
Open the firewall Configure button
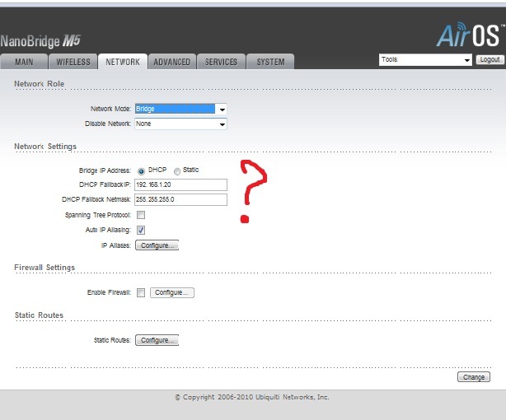tap(172, 292)
